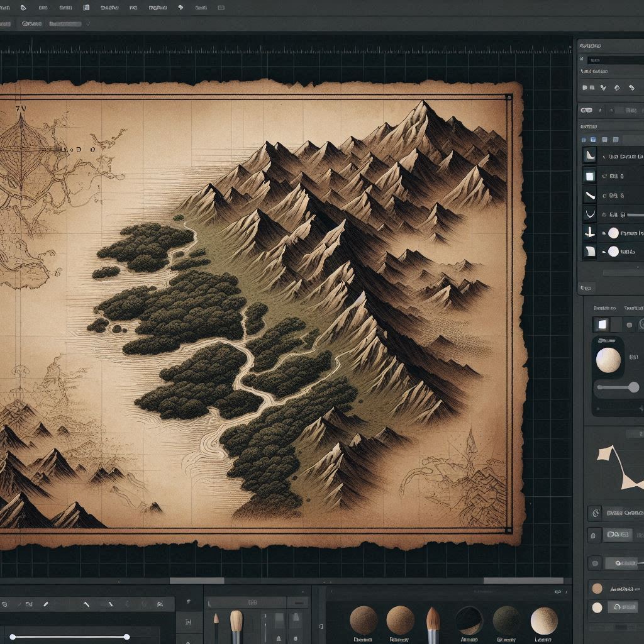Toggle the first small checkbox above the layer list
The height and width of the screenshot is (644, 644).
point(585,140)
